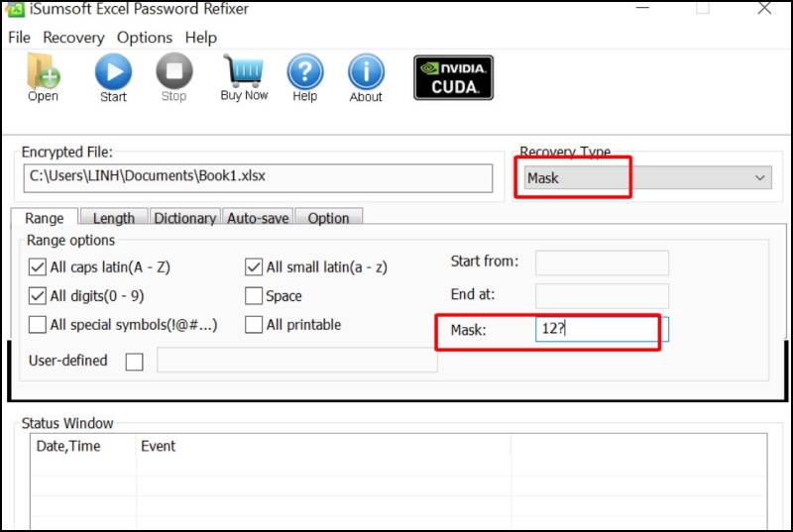Open the Options menu
Viewport: 793px width, 532px height.
click(x=145, y=38)
